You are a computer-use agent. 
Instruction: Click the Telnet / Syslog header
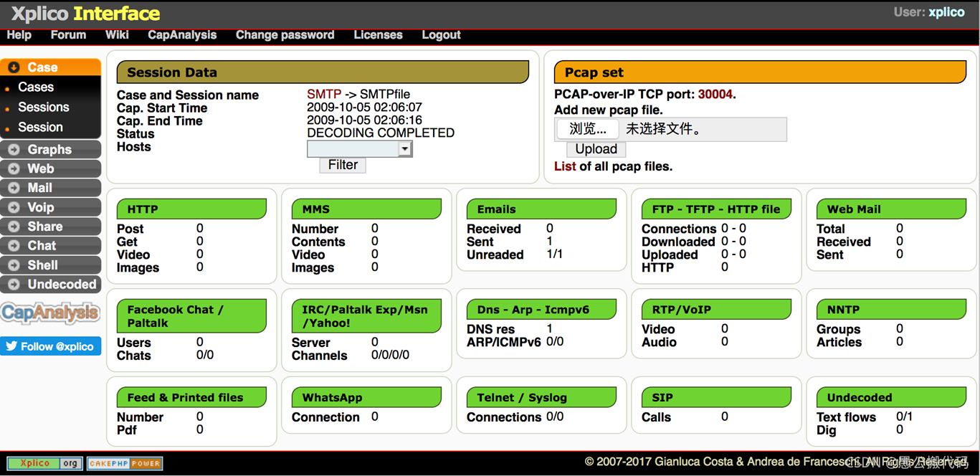pyautogui.click(x=541, y=397)
